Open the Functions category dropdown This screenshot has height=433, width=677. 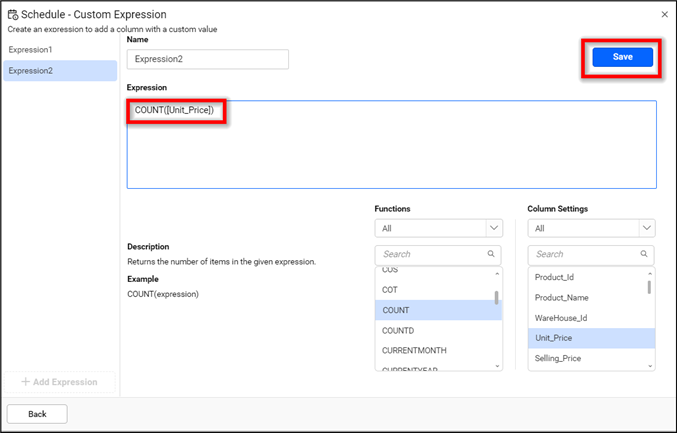(x=438, y=228)
